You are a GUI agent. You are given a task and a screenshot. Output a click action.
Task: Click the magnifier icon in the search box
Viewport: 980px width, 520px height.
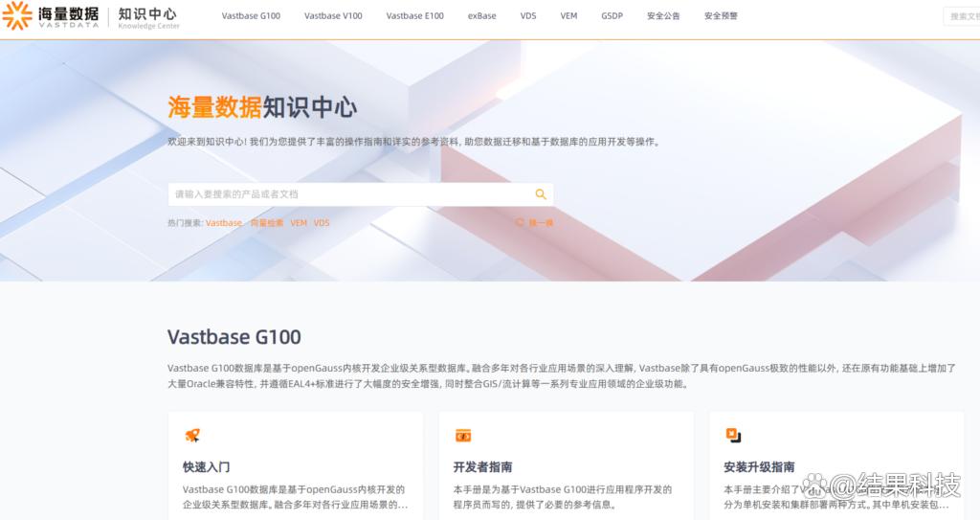[541, 194]
